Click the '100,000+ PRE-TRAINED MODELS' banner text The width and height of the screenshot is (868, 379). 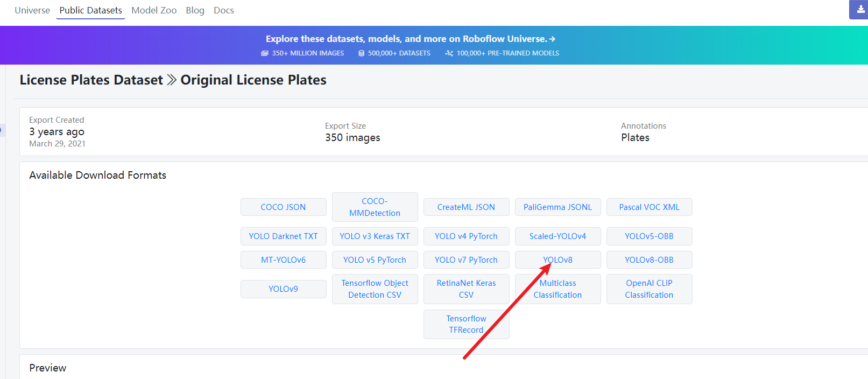pos(508,53)
